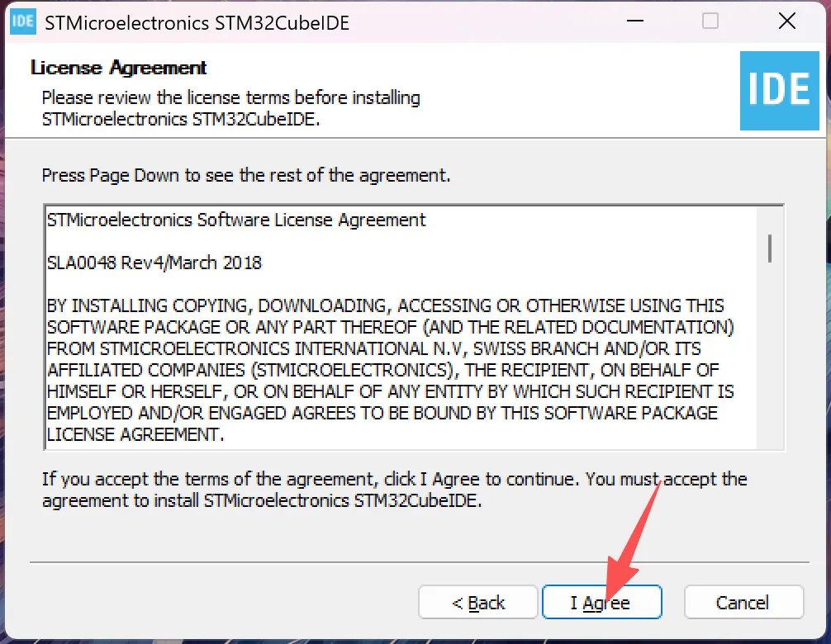Click the window title 'STMicroelectronics STM32CubeIDE'

click(x=197, y=23)
